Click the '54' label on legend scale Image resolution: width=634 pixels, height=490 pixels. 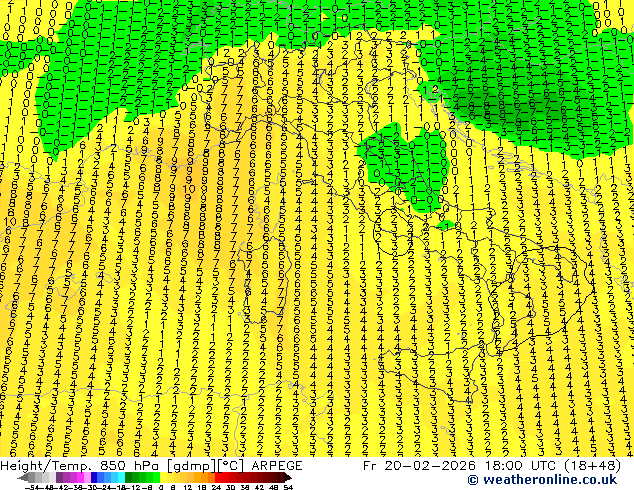(288, 488)
